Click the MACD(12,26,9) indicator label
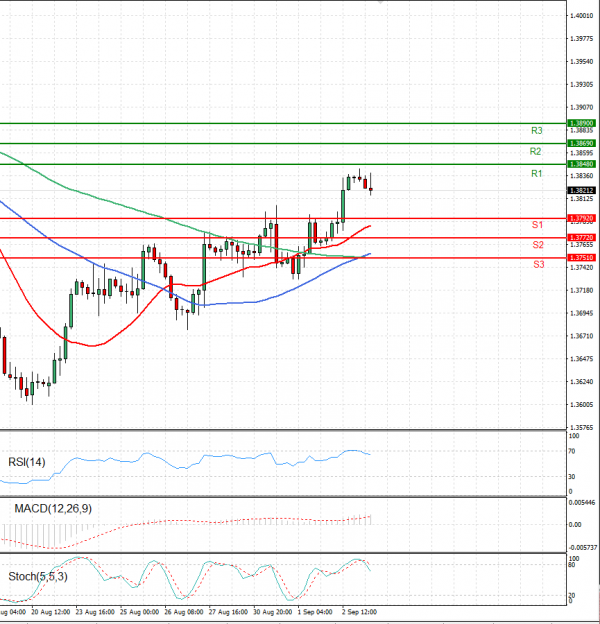 pos(53,509)
